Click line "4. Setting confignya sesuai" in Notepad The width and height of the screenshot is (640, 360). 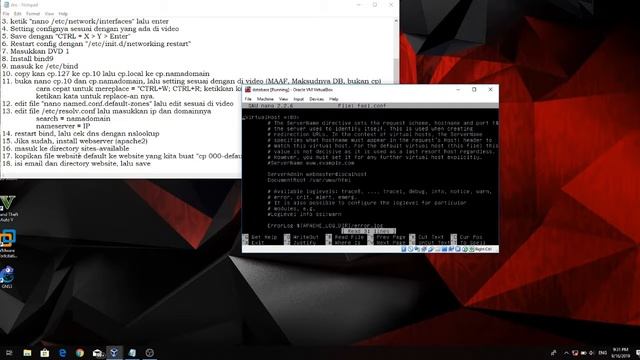[90, 29]
